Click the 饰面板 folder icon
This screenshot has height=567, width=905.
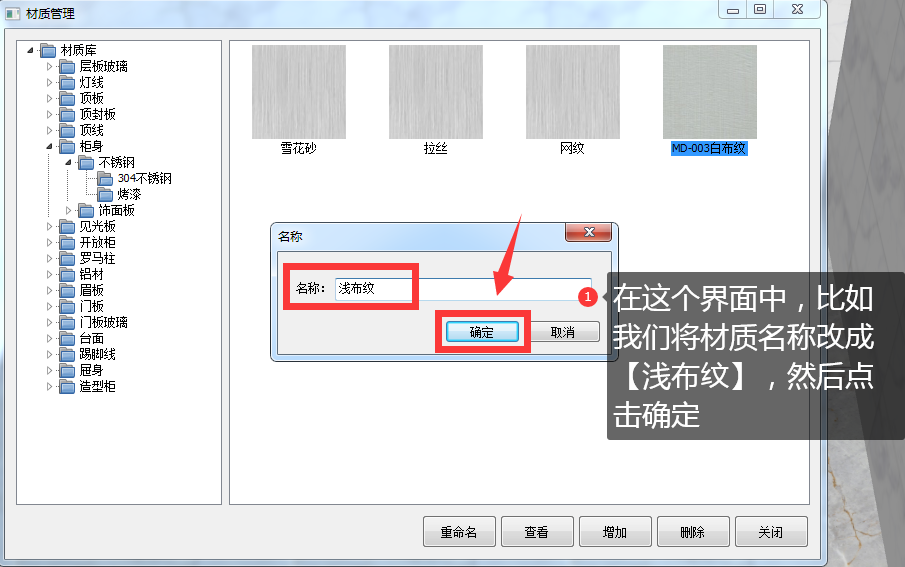click(x=86, y=211)
